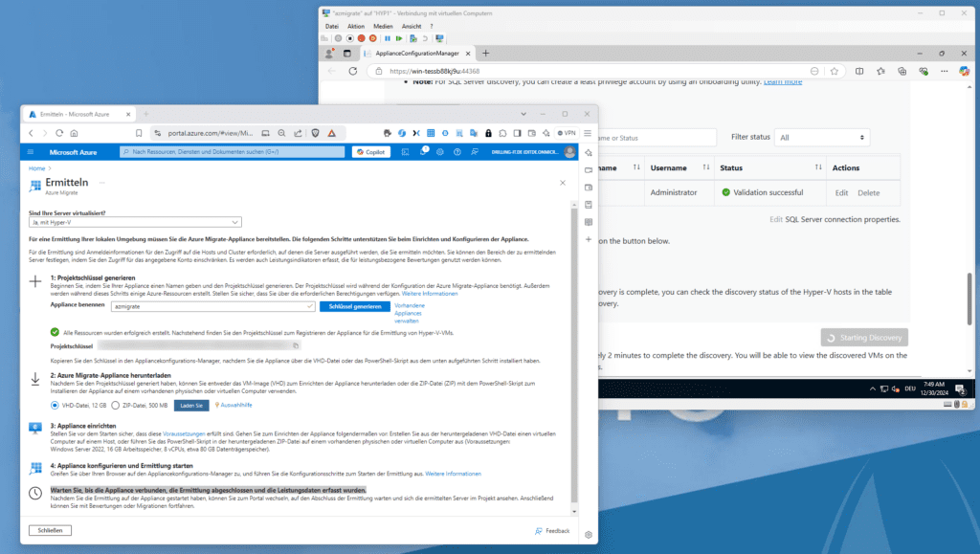Refresh the ApplianceConfigurationManager page
Image resolution: width=980 pixels, height=554 pixels.
(x=353, y=71)
